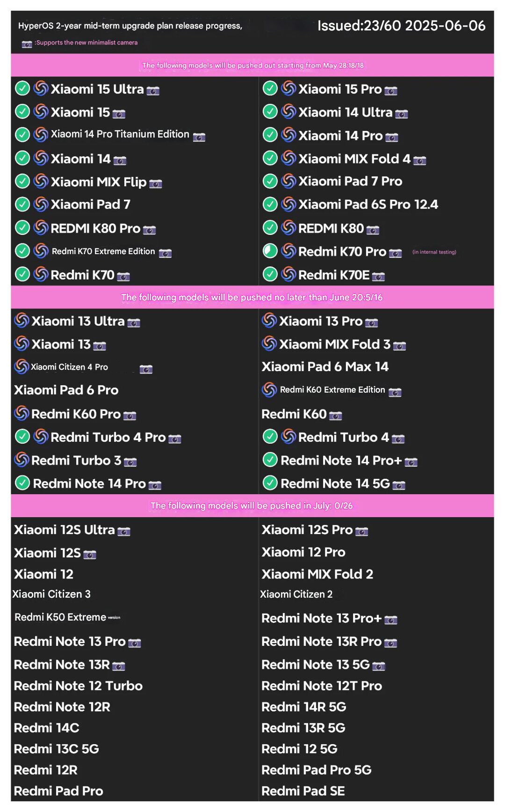Click the camera icon next to Xiaomi 12S Ultra
This screenshot has height=812, width=505.
(124, 532)
